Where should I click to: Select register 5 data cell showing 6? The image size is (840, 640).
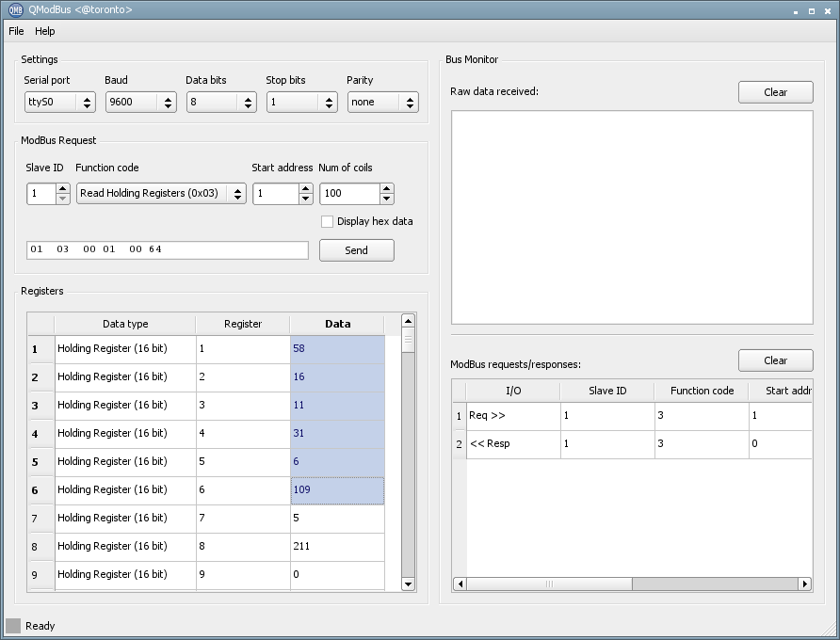(x=337, y=462)
